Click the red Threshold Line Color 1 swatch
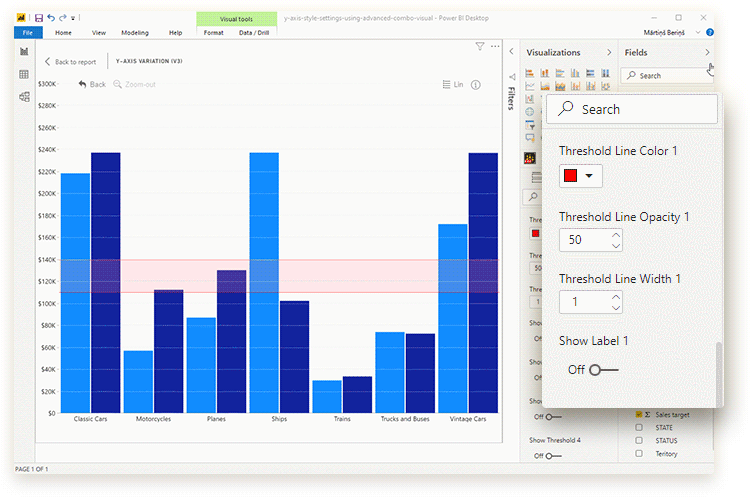This screenshot has width=750, height=500. (x=570, y=176)
